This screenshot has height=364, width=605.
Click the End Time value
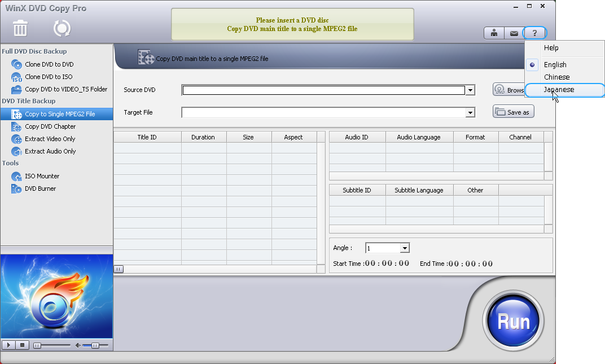tap(471, 264)
